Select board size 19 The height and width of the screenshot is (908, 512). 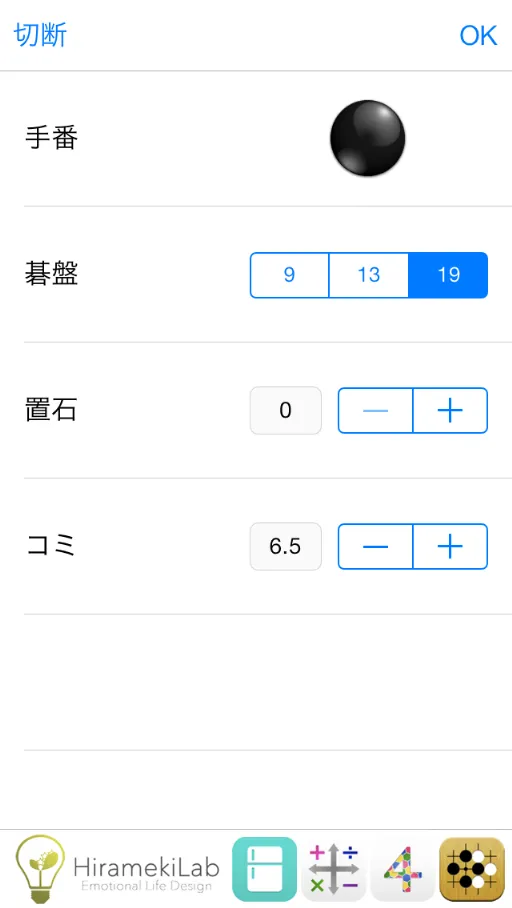448,275
